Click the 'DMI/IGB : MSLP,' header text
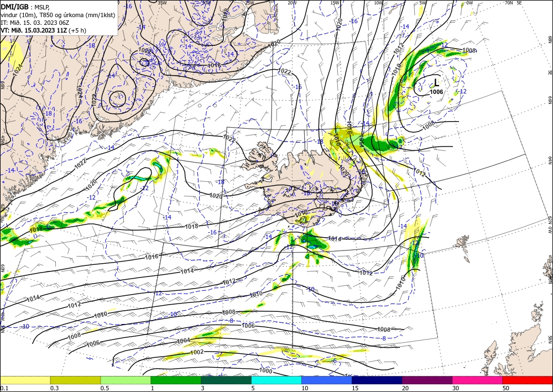 pyautogui.click(x=25, y=7)
